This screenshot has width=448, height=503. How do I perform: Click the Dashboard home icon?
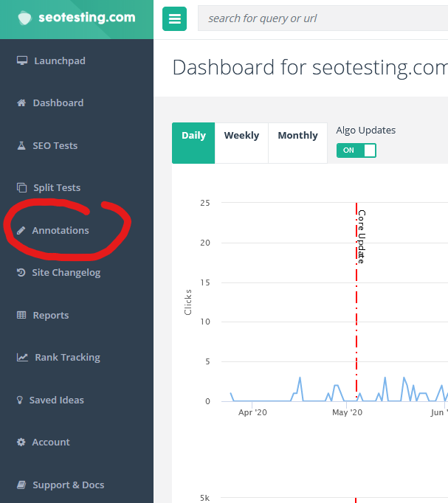coord(21,103)
